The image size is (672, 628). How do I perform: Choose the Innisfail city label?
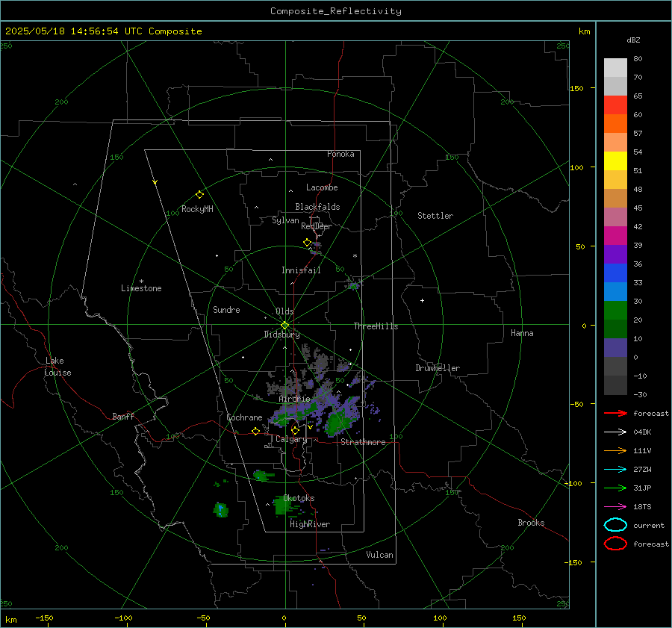coord(301,270)
